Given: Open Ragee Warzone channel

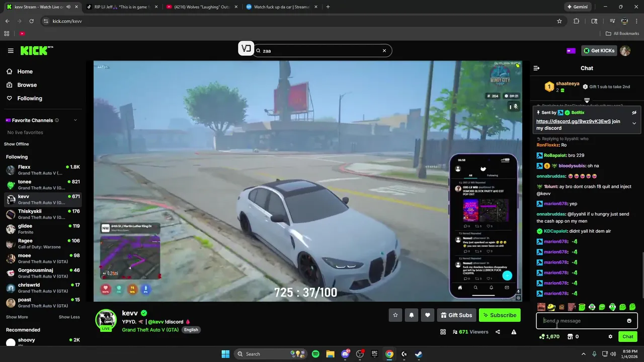Looking at the screenshot, I should pos(43,244).
